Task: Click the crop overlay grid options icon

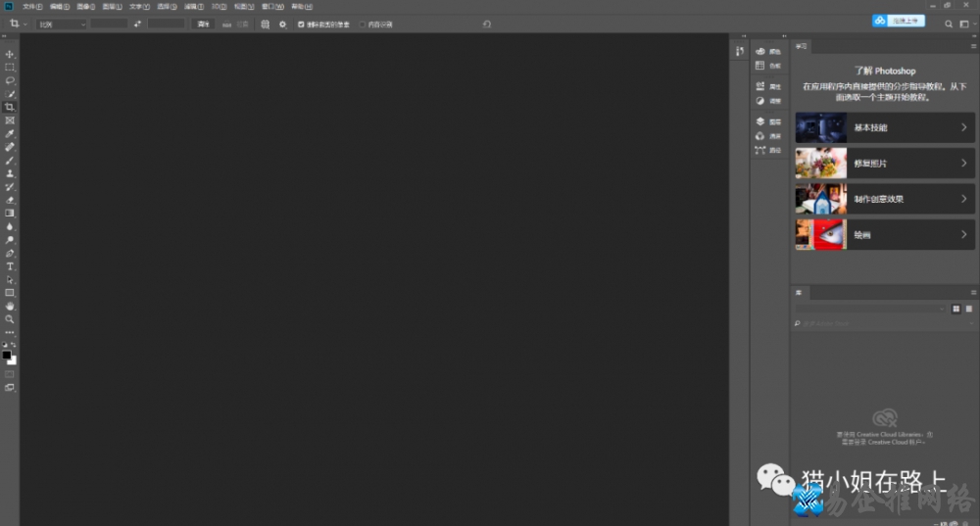Action: [x=266, y=24]
